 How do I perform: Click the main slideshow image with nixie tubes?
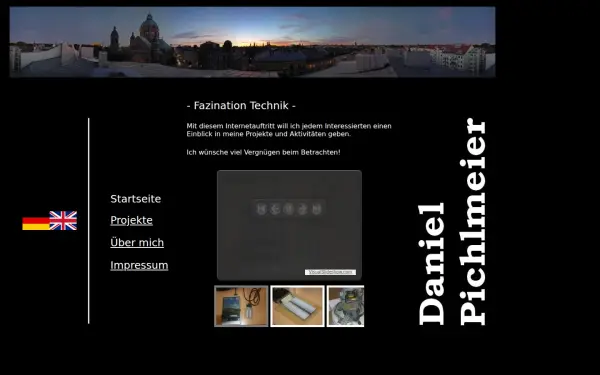[x=289, y=225]
